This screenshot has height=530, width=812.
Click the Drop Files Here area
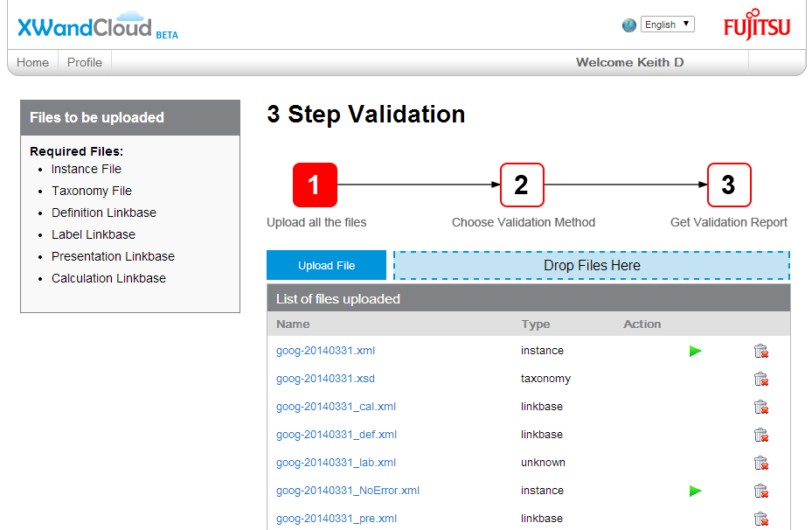click(592, 265)
